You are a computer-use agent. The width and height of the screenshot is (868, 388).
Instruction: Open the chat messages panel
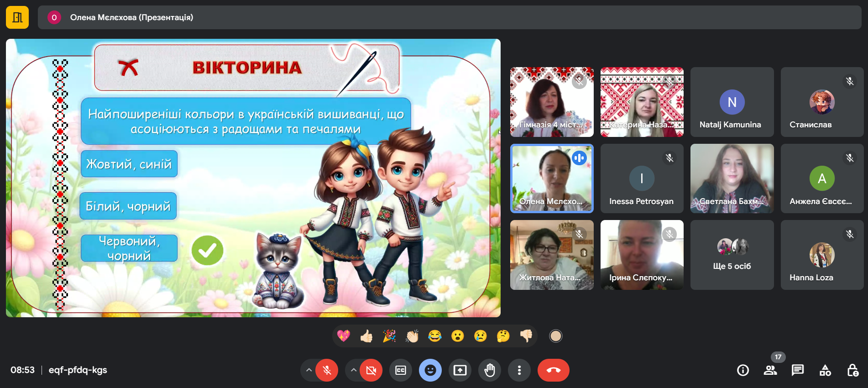(798, 370)
